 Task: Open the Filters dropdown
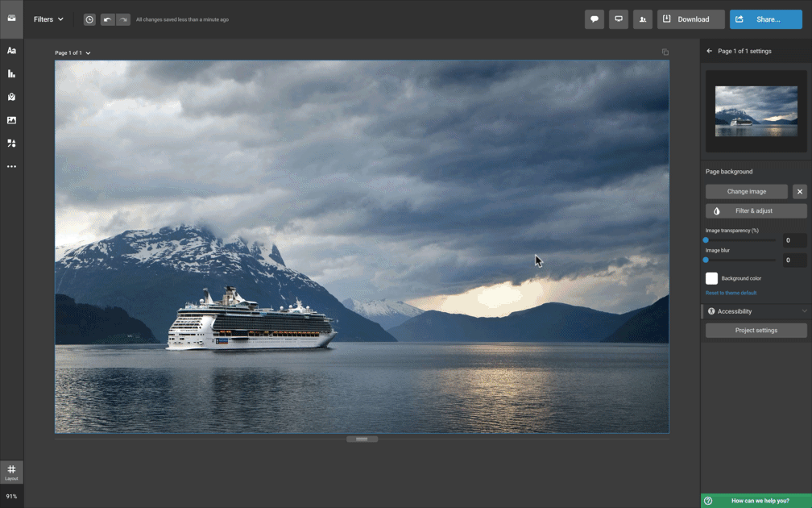pyautogui.click(x=48, y=19)
